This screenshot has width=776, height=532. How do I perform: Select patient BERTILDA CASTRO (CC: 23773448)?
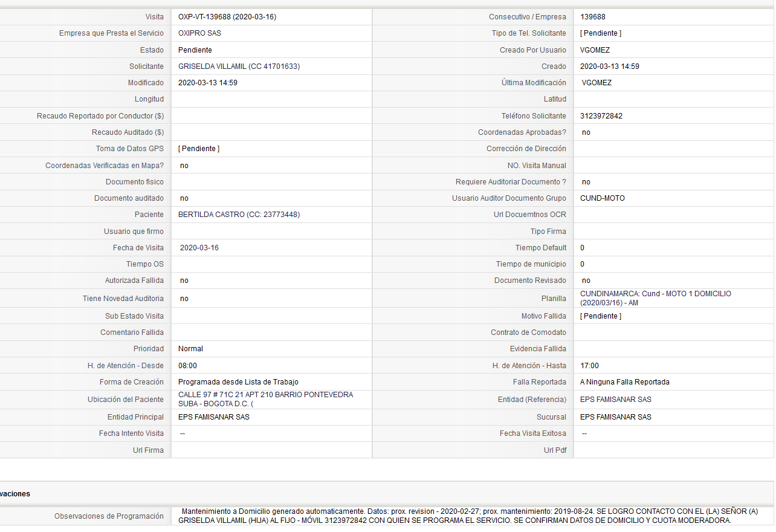pos(239,215)
